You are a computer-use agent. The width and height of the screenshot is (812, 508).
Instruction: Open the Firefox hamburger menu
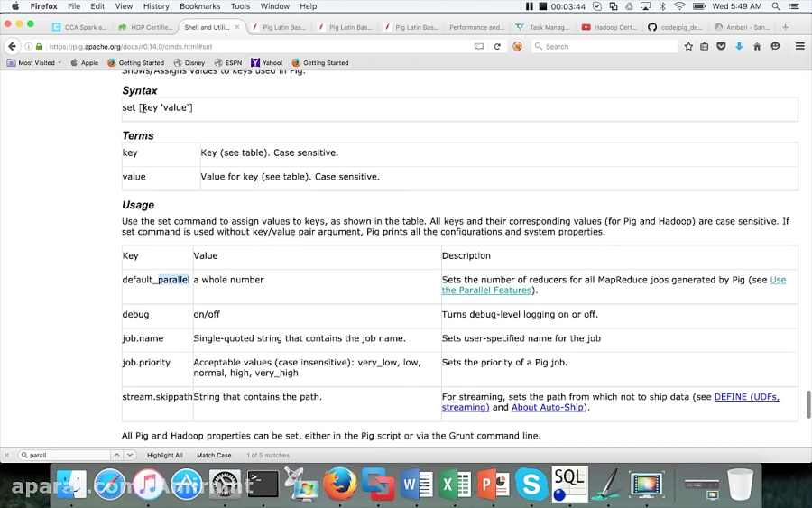[x=799, y=46]
